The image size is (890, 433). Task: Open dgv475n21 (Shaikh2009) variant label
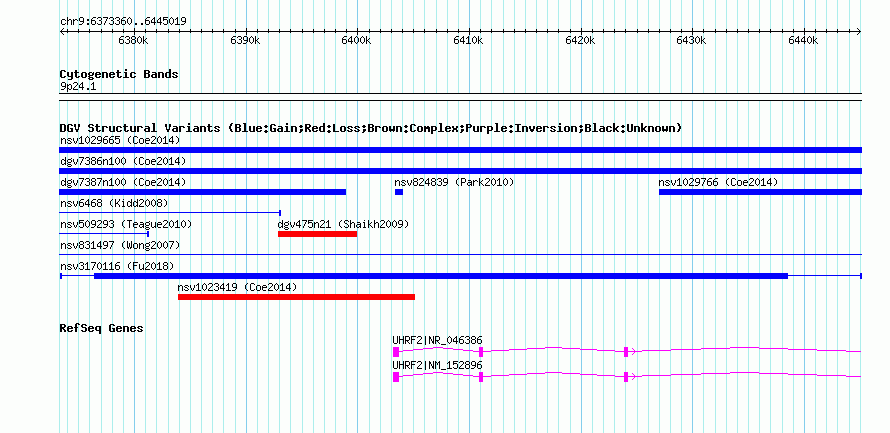tap(343, 224)
